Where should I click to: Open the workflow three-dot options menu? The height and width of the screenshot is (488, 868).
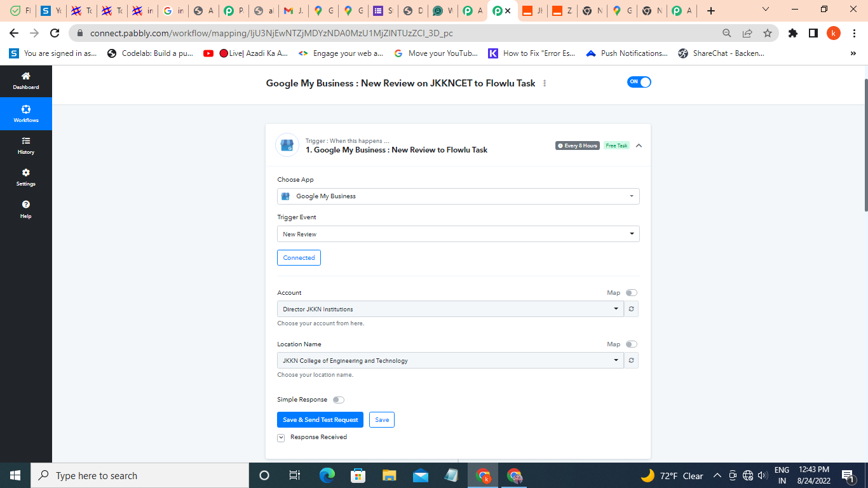tap(545, 83)
